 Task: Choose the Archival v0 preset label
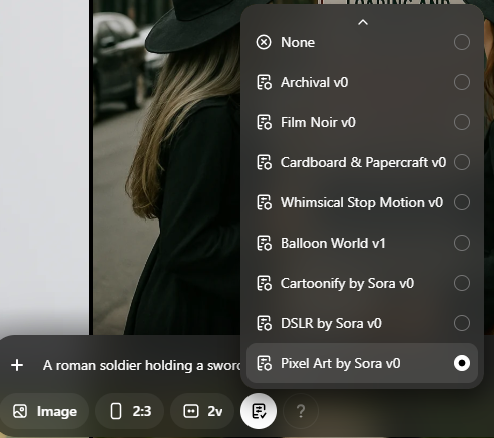315,82
